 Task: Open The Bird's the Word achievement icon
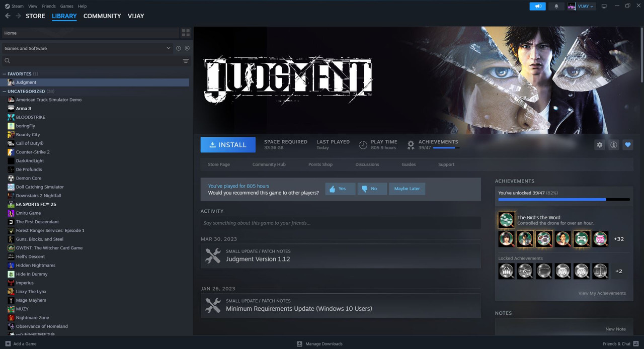click(506, 220)
